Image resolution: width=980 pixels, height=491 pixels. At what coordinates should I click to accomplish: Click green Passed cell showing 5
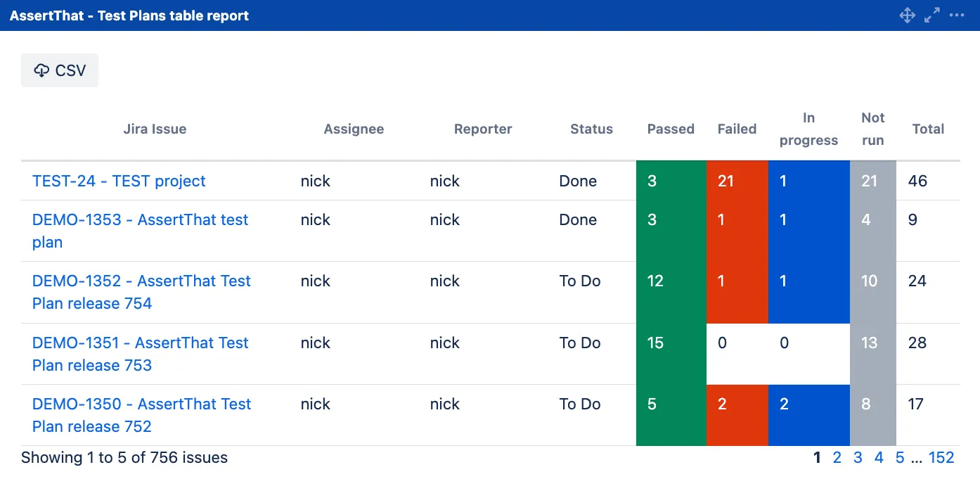pos(671,415)
